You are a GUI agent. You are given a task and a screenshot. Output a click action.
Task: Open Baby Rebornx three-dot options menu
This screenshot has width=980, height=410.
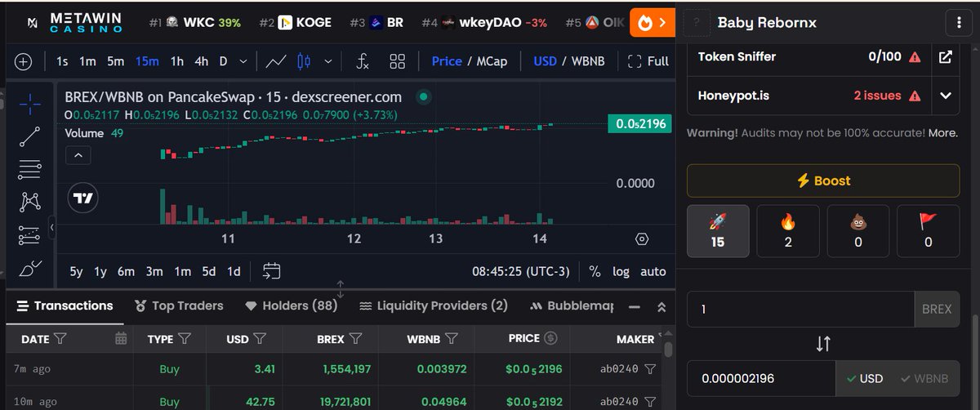[x=959, y=23]
